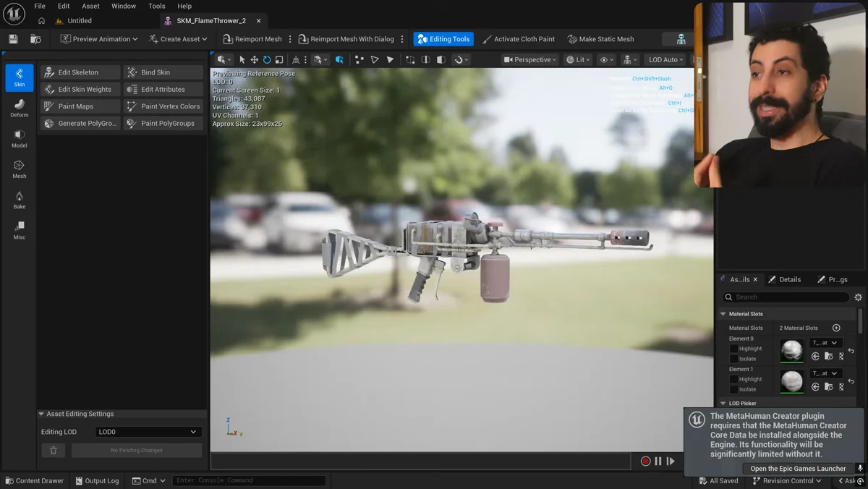Open the Edit menu

tap(64, 6)
